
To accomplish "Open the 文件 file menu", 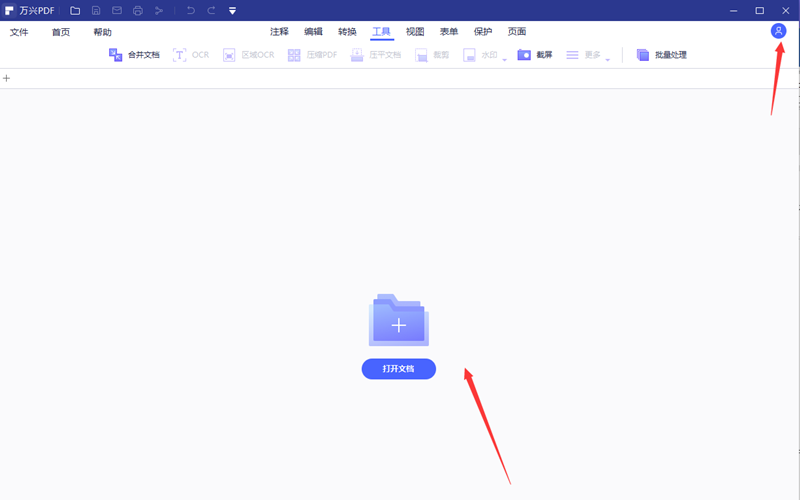I will click(x=20, y=32).
